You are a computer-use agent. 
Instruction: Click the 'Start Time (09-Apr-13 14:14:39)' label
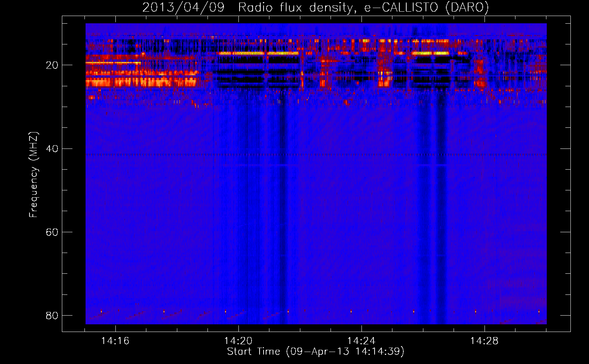316,352
